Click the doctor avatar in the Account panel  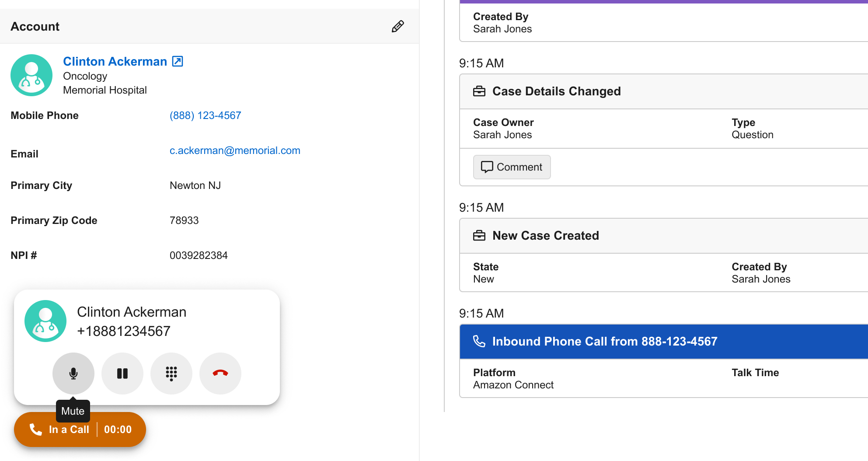click(x=31, y=75)
